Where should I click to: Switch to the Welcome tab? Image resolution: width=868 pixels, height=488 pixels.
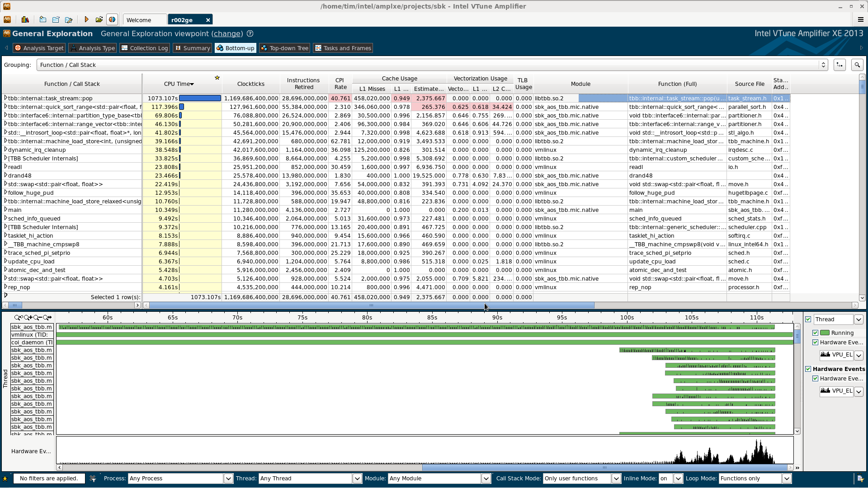tap(139, 20)
